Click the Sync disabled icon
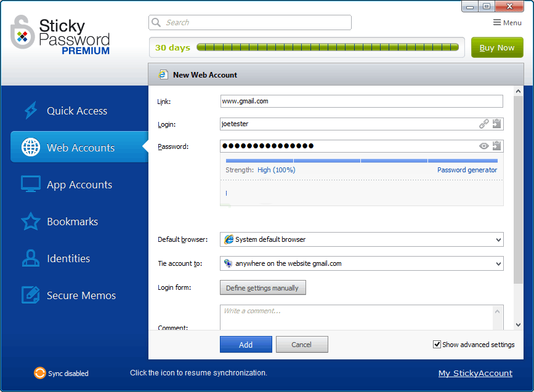 click(39, 373)
